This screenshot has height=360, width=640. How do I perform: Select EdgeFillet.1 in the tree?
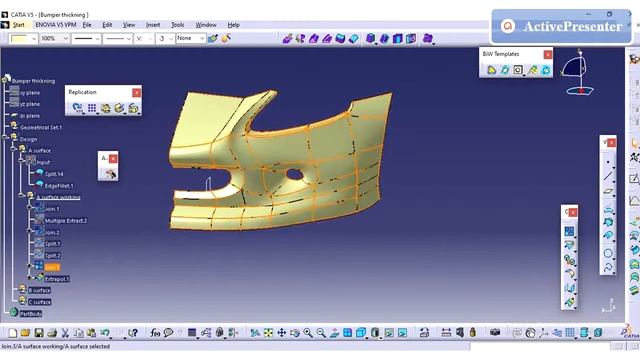coord(59,186)
